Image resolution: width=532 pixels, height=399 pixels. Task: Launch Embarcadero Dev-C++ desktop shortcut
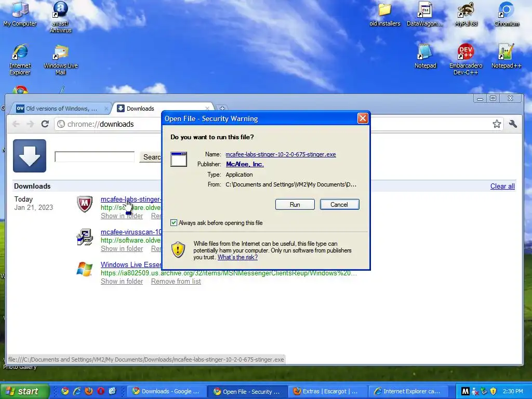(465, 59)
